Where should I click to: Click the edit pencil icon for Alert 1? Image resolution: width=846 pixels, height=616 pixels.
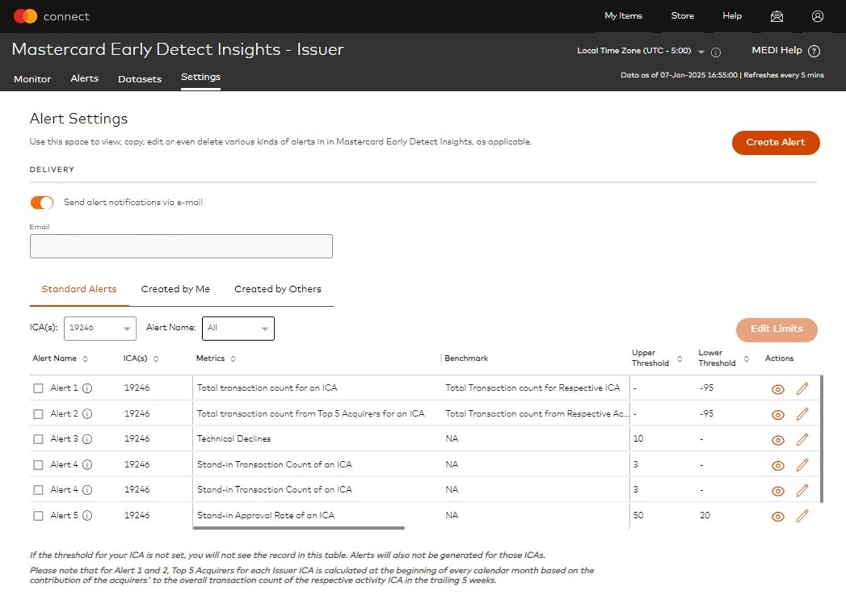click(x=803, y=389)
